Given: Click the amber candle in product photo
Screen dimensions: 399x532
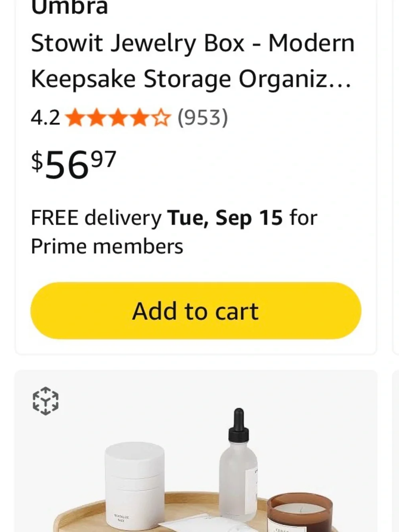Looking at the screenshot, I should click(x=300, y=513).
